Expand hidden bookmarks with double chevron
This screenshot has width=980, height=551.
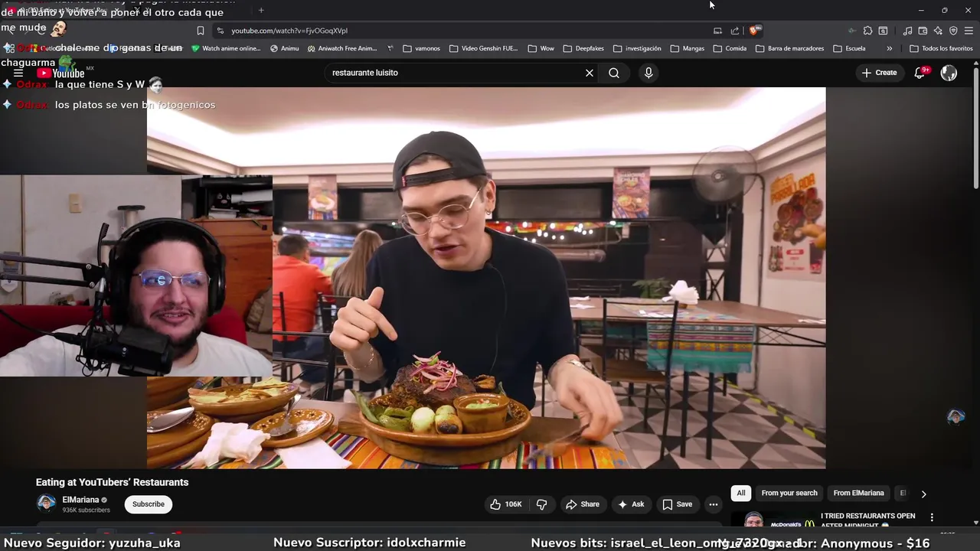click(889, 48)
